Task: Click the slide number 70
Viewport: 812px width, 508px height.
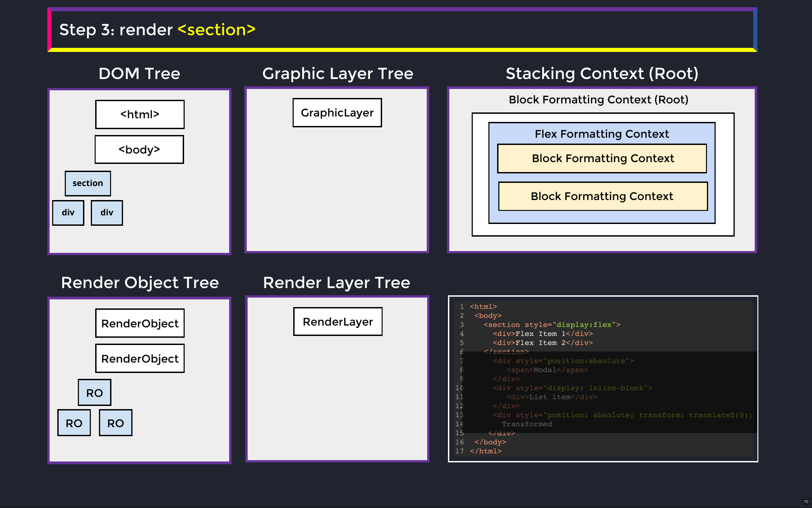Action: [x=806, y=502]
